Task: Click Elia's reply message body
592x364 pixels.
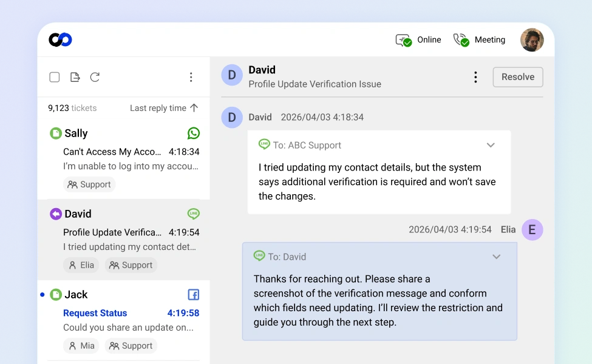Action: 378,301
